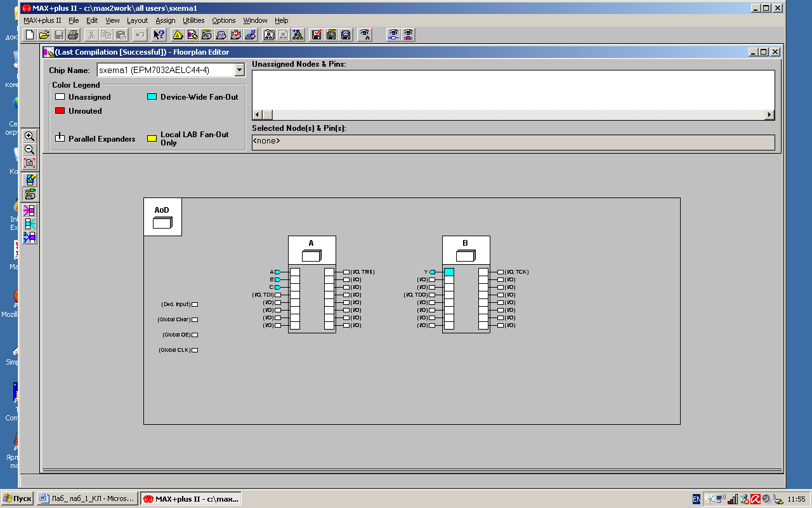Open the Utilities menu
The width and height of the screenshot is (812, 508).
tap(193, 20)
